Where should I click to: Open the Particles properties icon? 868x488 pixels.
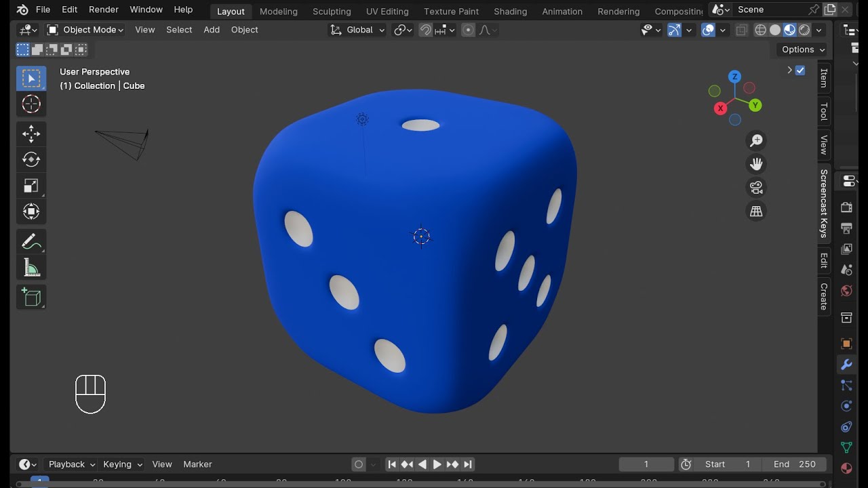846,386
